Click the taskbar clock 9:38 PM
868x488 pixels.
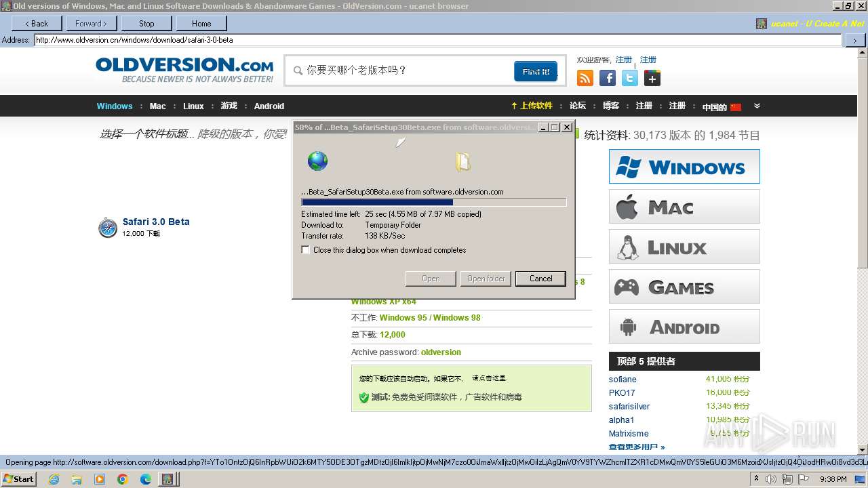pyautogui.click(x=833, y=479)
